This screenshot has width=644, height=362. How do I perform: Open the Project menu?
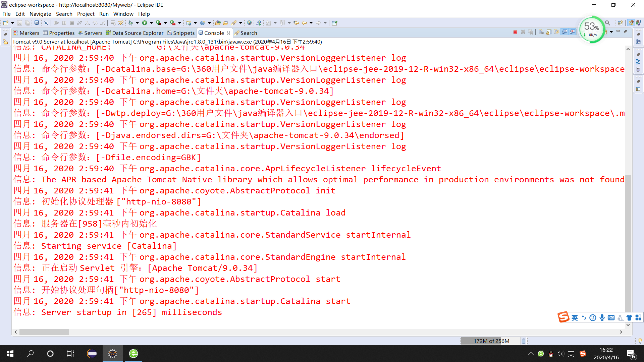(86, 14)
